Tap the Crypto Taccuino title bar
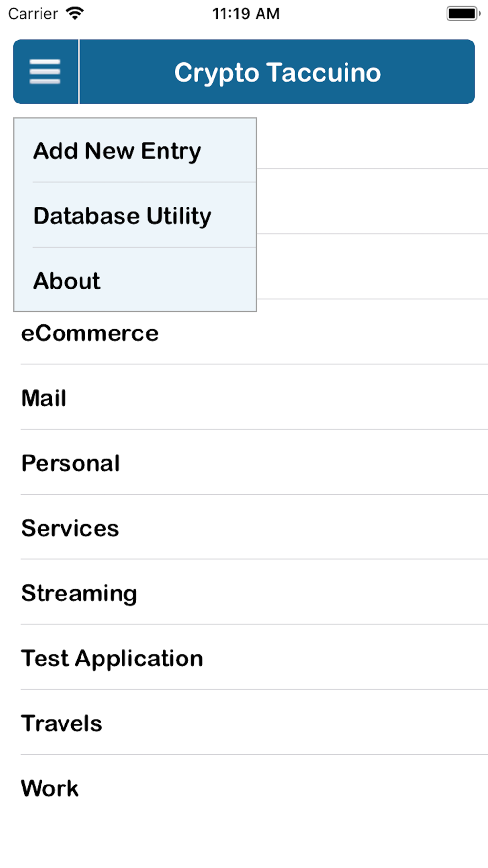Image resolution: width=488 pixels, height=868 pixels. (277, 72)
